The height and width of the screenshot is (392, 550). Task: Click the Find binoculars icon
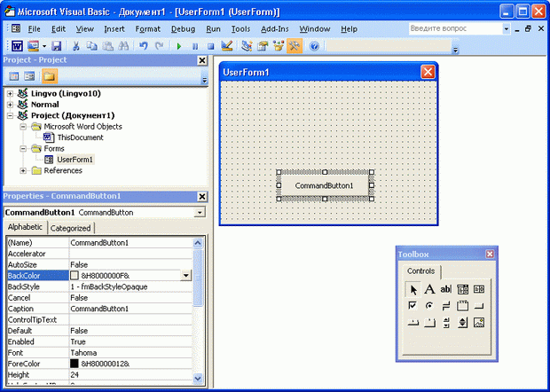[123, 46]
